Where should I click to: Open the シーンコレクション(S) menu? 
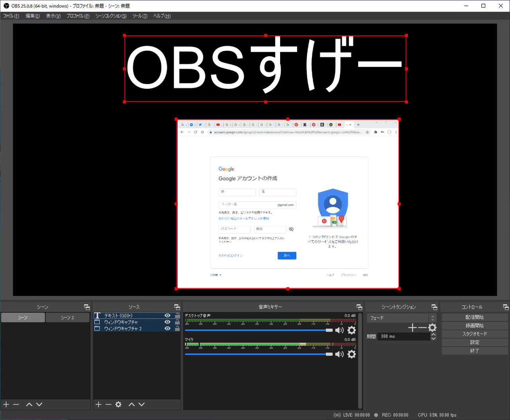[111, 16]
